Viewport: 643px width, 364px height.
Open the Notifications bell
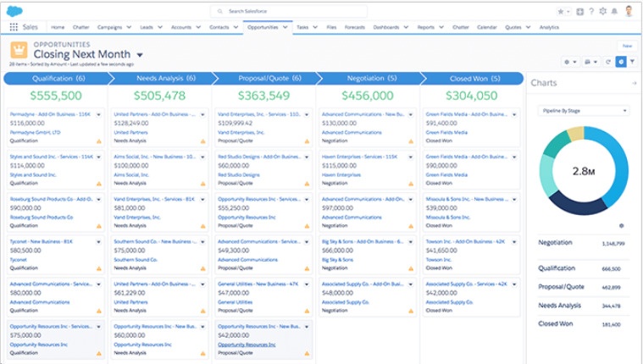point(614,12)
